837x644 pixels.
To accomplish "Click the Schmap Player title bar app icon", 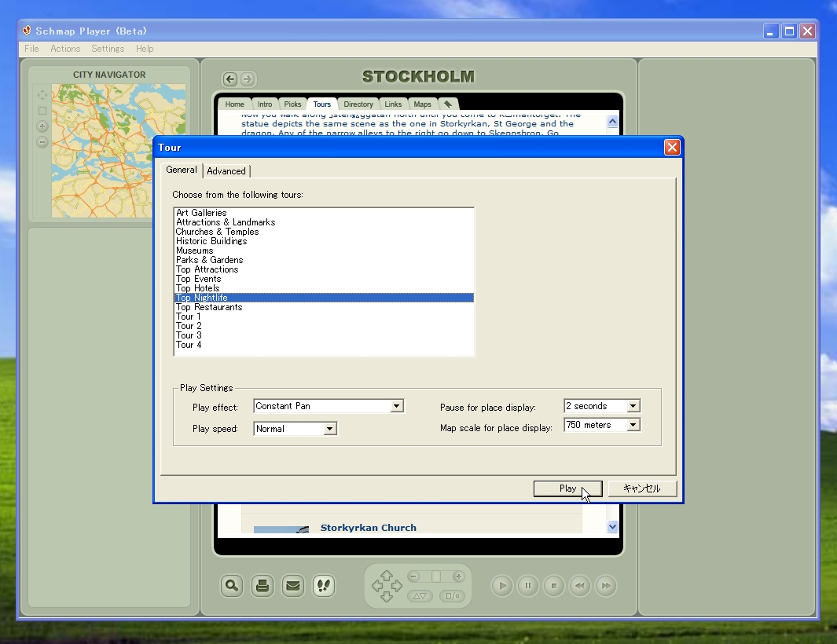I will [27, 31].
